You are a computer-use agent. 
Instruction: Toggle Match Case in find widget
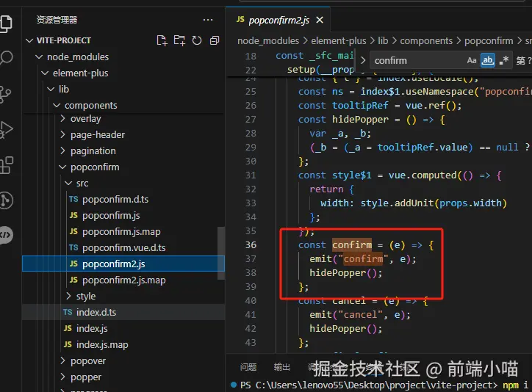(471, 60)
